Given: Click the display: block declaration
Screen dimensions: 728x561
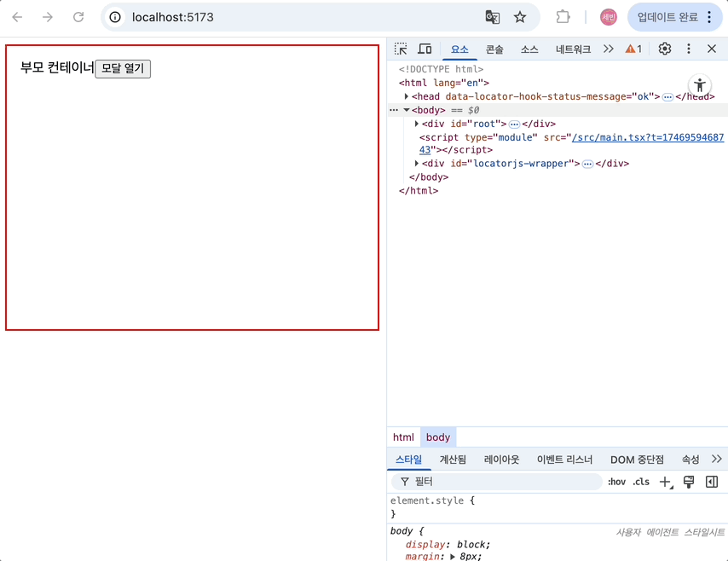Looking at the screenshot, I should tap(448, 544).
